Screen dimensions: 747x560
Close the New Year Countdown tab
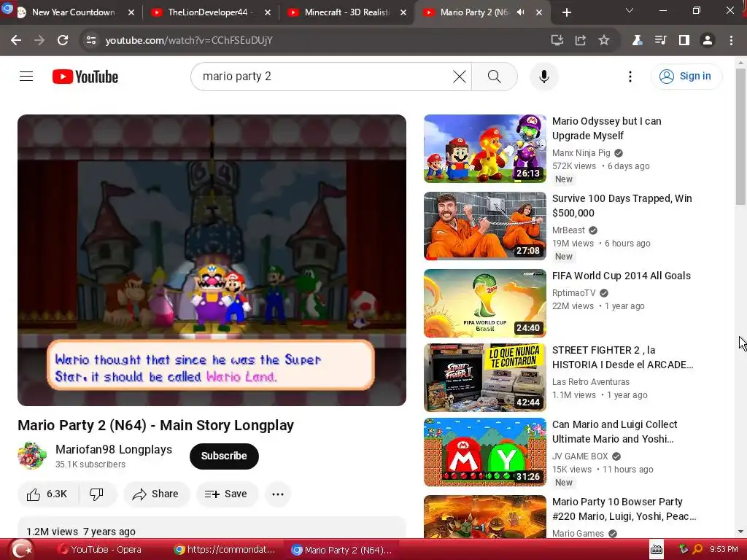[x=131, y=12]
